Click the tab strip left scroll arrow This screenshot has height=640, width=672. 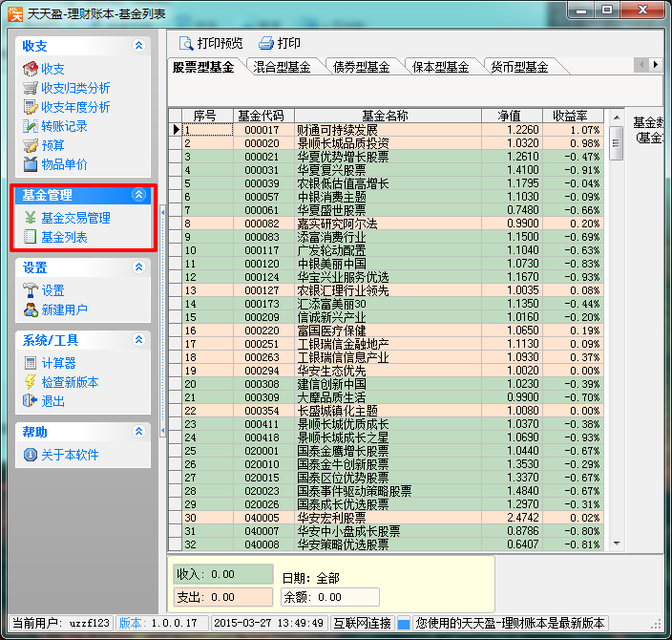pos(641,65)
